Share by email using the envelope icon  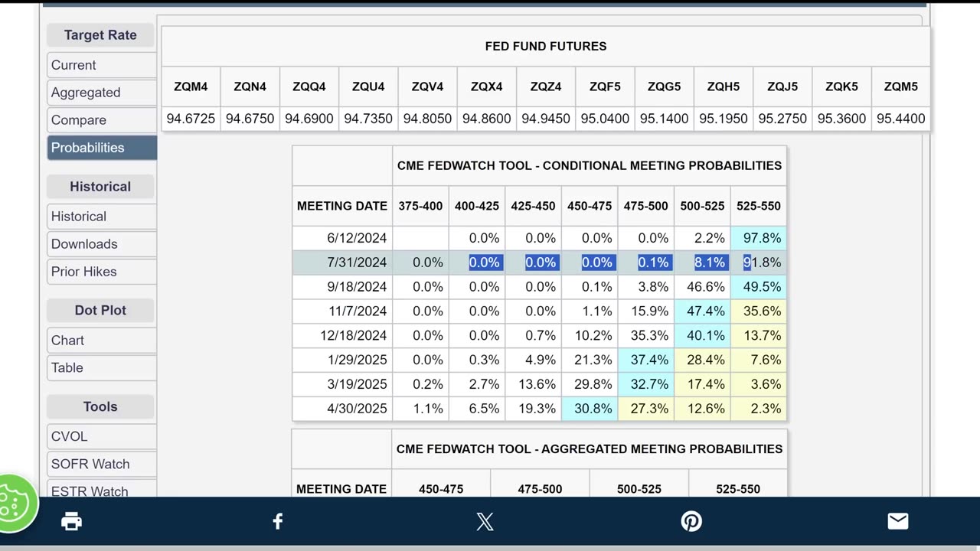[898, 522]
